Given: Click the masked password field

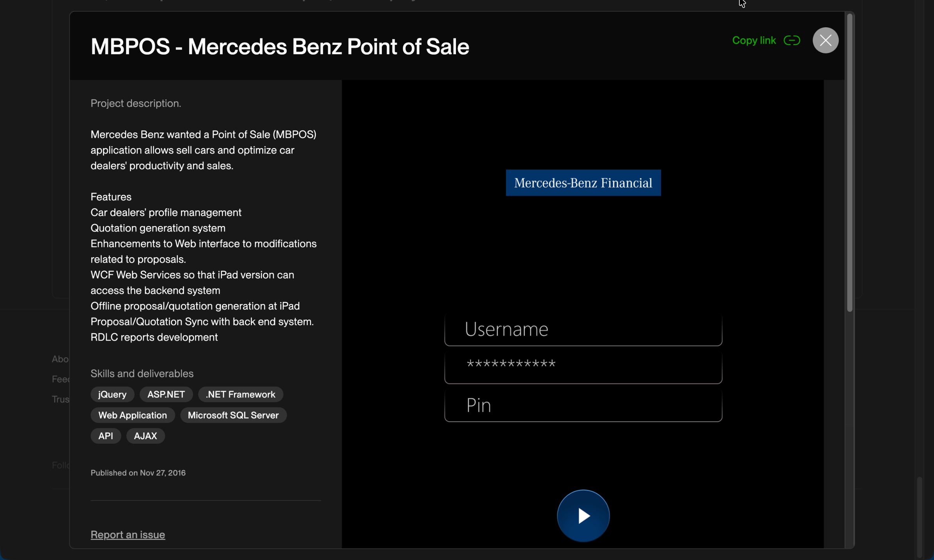Looking at the screenshot, I should pos(583,367).
